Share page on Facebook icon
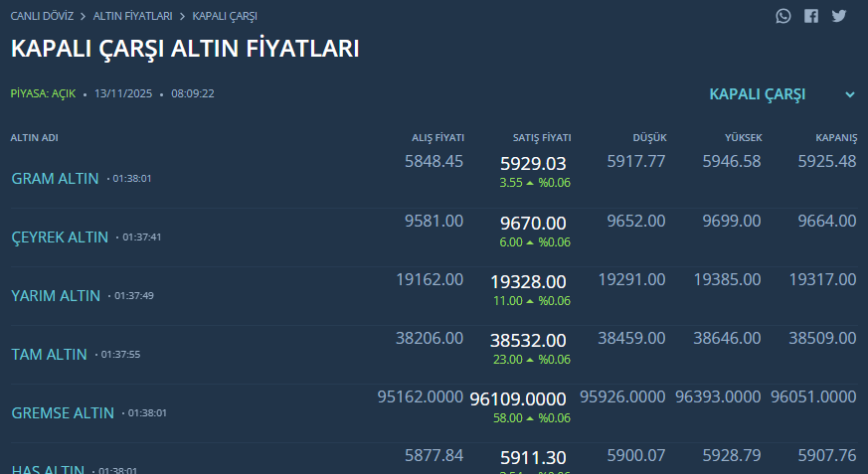 (811, 16)
